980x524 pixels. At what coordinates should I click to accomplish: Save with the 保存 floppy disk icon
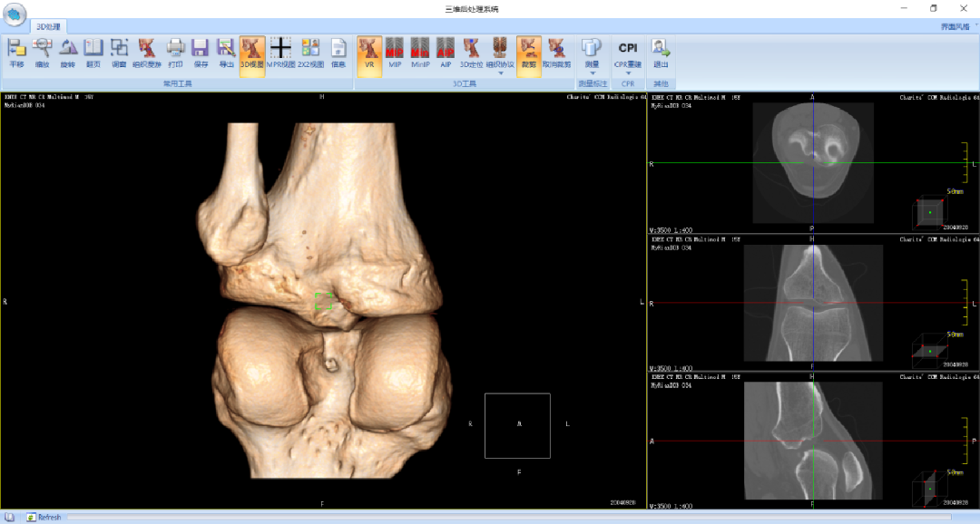click(x=201, y=53)
